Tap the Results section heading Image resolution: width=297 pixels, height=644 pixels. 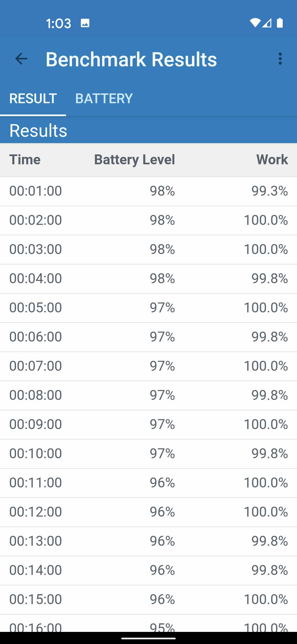click(x=38, y=130)
